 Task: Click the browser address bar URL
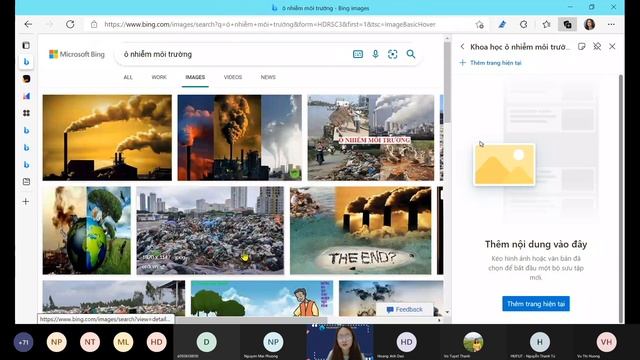pyautogui.click(x=270, y=24)
